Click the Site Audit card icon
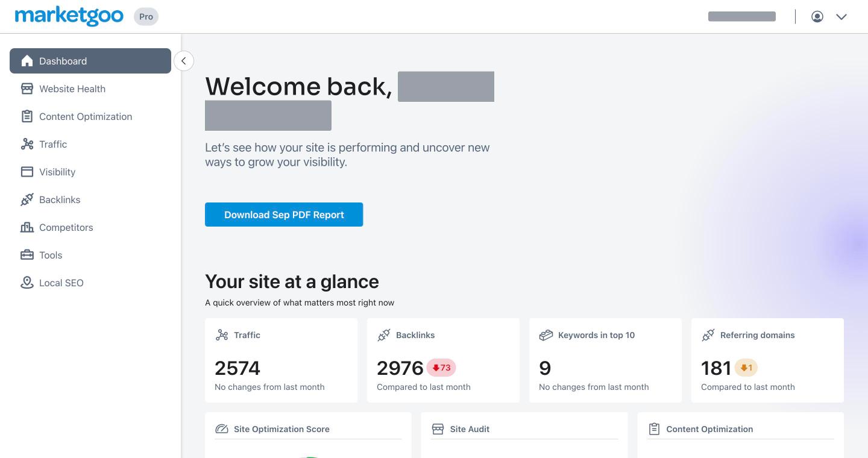868x458 pixels. [438, 429]
